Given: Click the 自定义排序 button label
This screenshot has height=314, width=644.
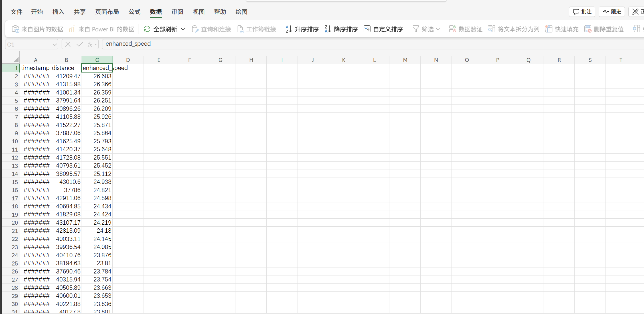Looking at the screenshot, I should click(x=388, y=29).
